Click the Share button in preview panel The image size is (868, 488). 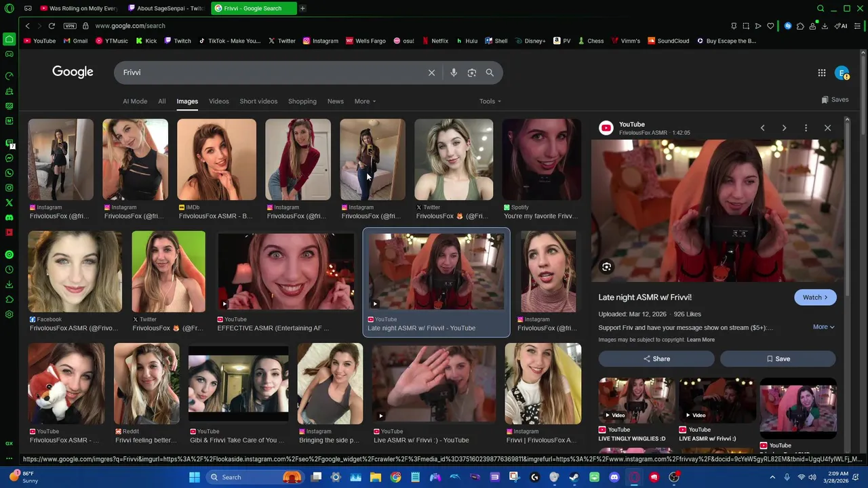pyautogui.click(x=656, y=359)
